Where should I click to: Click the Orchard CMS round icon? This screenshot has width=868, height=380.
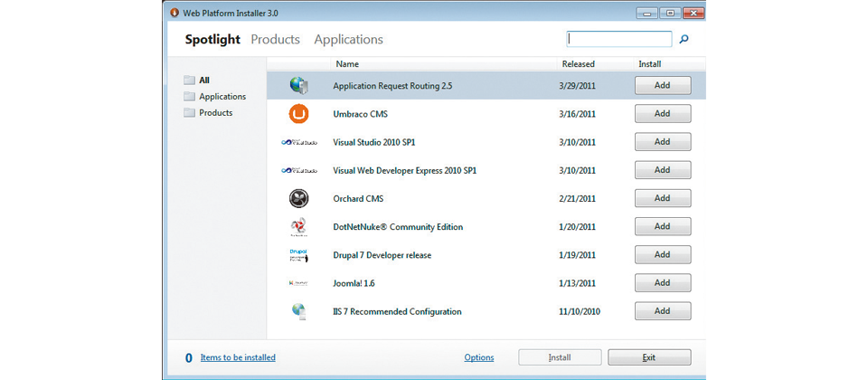coord(299,198)
